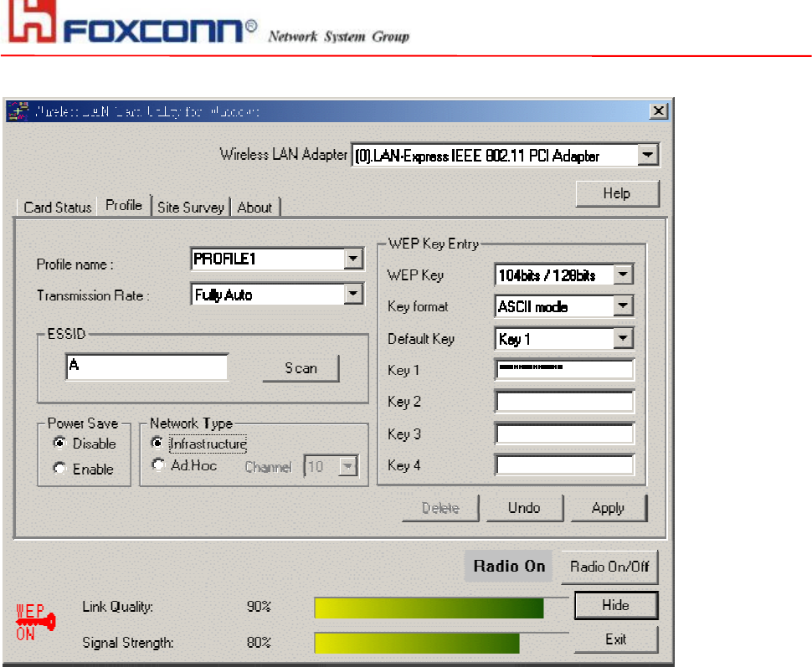Expand the Profile name dropdown
The width and height of the screenshot is (812, 667).
pos(352,259)
